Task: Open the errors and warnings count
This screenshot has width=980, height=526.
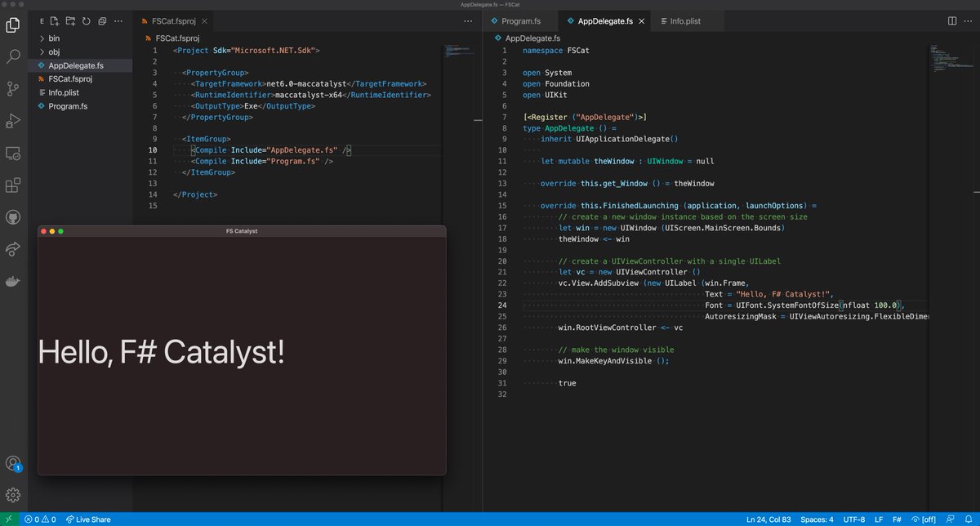Action: [40, 519]
